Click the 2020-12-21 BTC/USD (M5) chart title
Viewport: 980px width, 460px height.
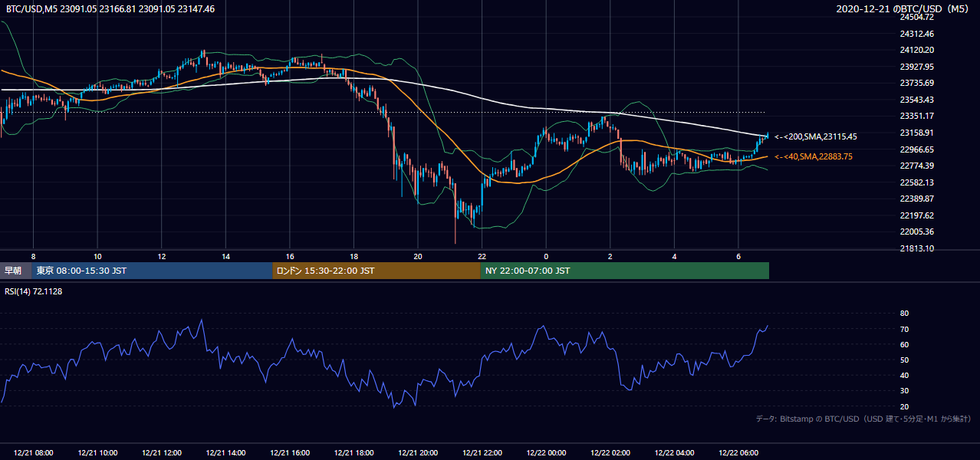point(904,9)
